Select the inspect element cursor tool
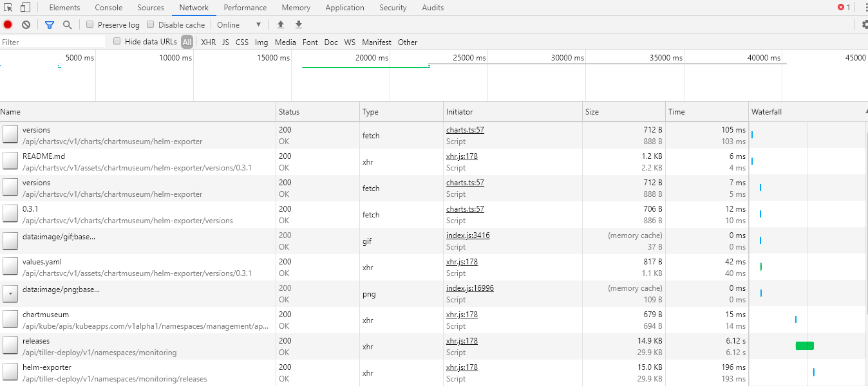Screen dimensions: 868x386 pyautogui.click(x=9, y=7)
